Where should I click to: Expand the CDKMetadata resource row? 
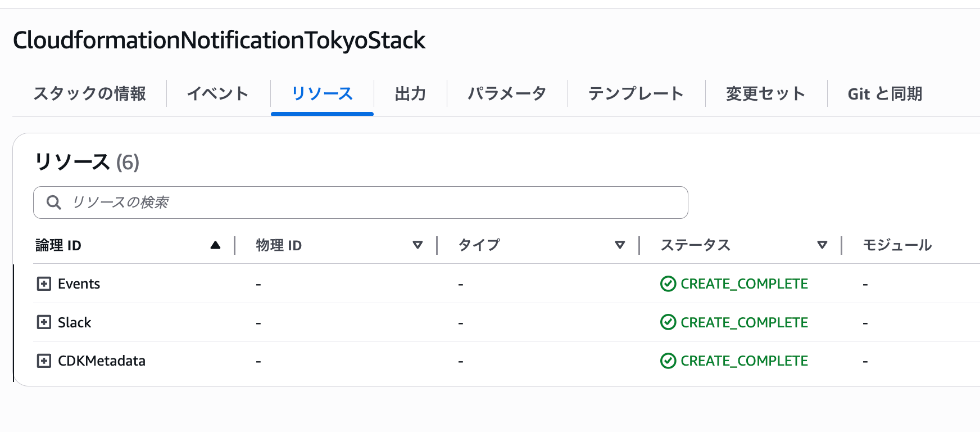[44, 361]
